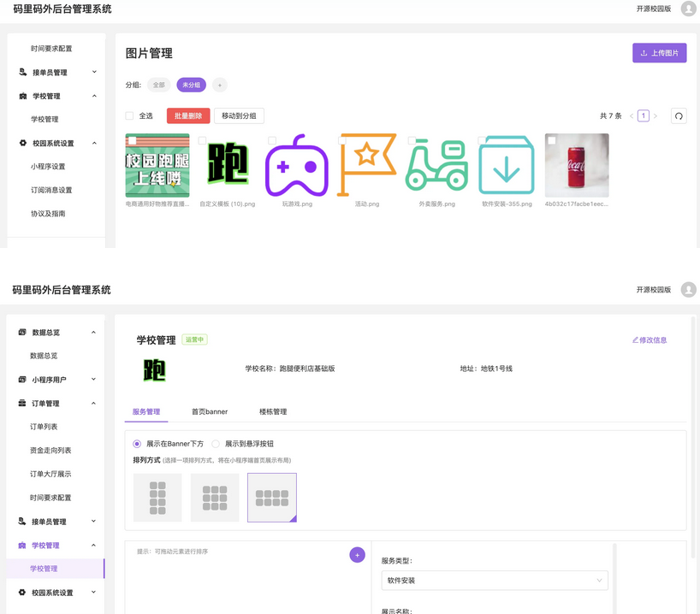700x614 pixels.
Task: Open 活动.png flag image
Action: tap(366, 166)
